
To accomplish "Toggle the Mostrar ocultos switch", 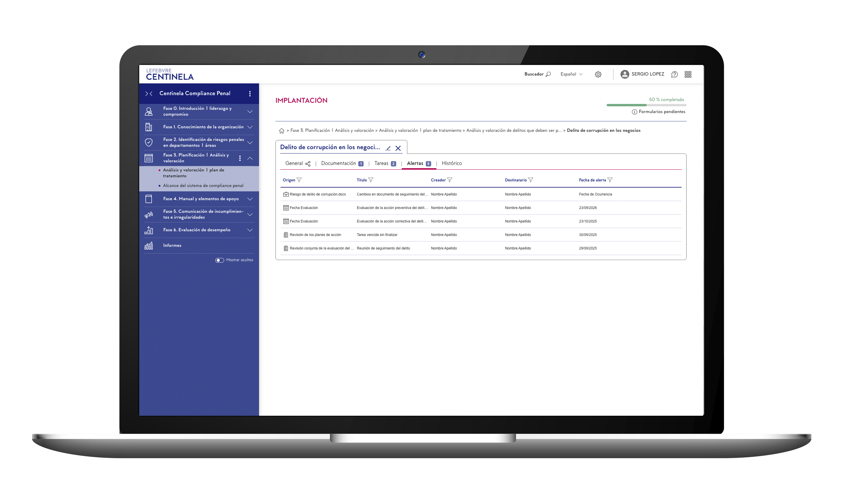I will pyautogui.click(x=220, y=260).
